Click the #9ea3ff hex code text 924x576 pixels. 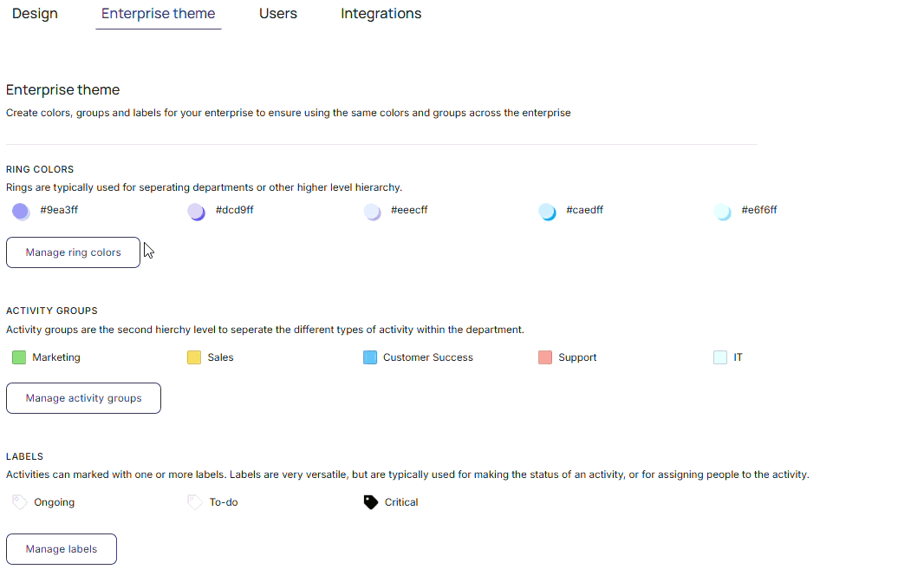click(x=59, y=210)
